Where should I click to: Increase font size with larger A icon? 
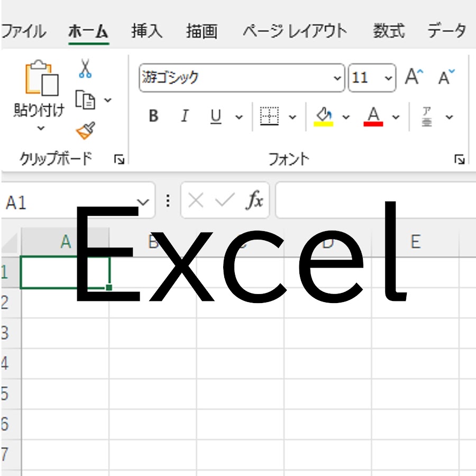(x=414, y=77)
